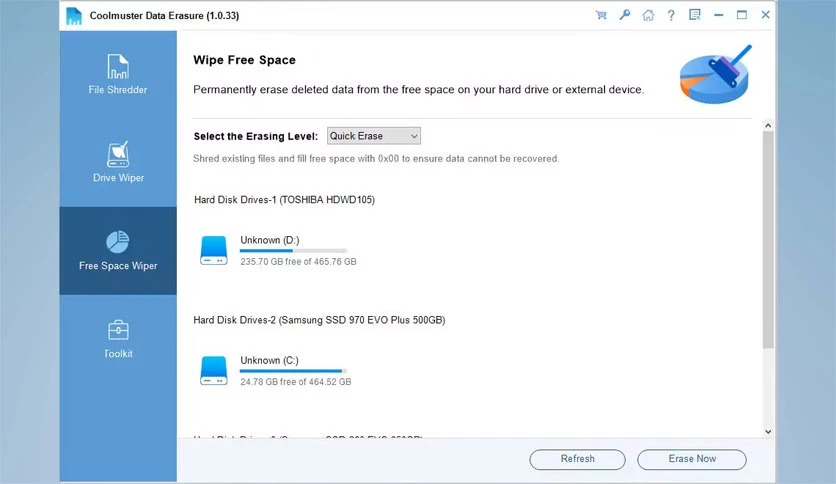The height and width of the screenshot is (484, 836).
Task: Click Refresh button
Action: point(577,459)
